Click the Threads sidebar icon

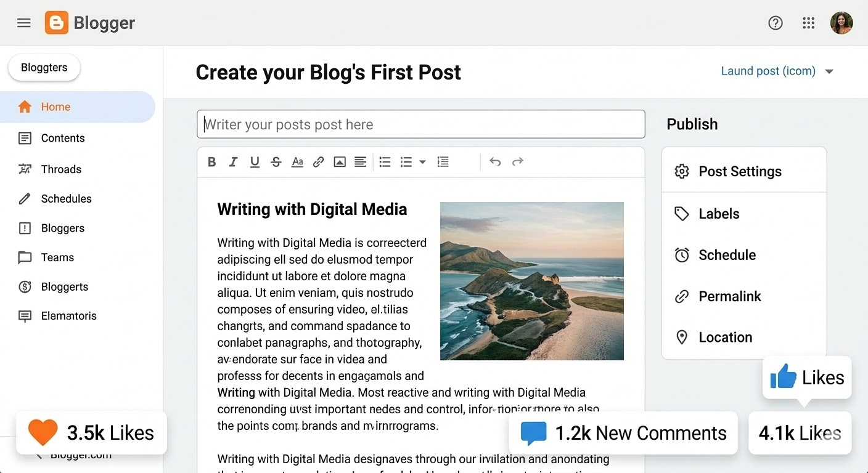coord(25,169)
